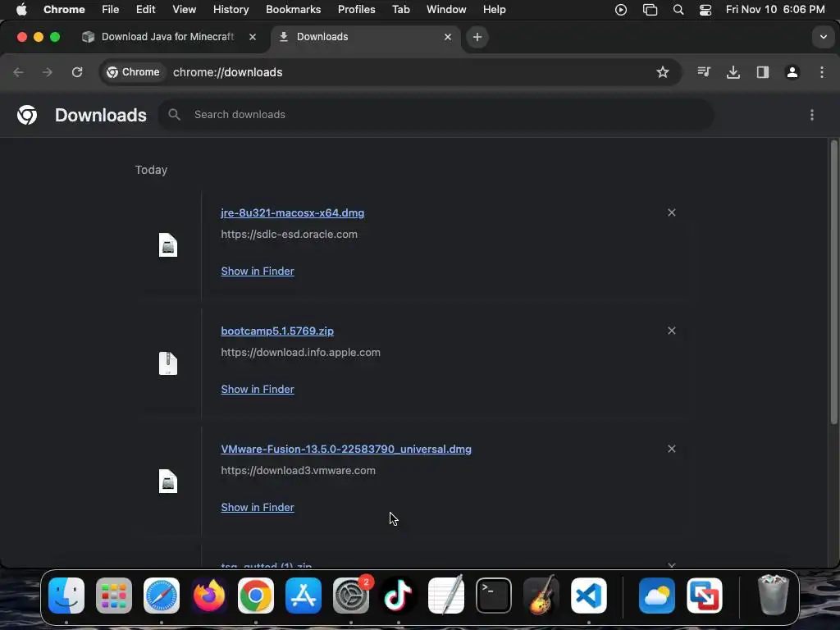The width and height of the screenshot is (840, 630).
Task: Close the Download Java for Minecraft tab
Action: point(253,37)
